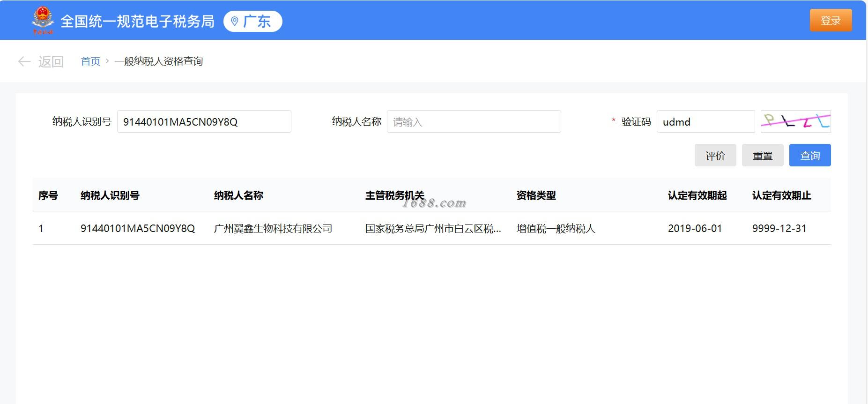This screenshot has height=404, width=868.
Task: Focus the 纳税人识别号 input field
Action: tap(204, 121)
